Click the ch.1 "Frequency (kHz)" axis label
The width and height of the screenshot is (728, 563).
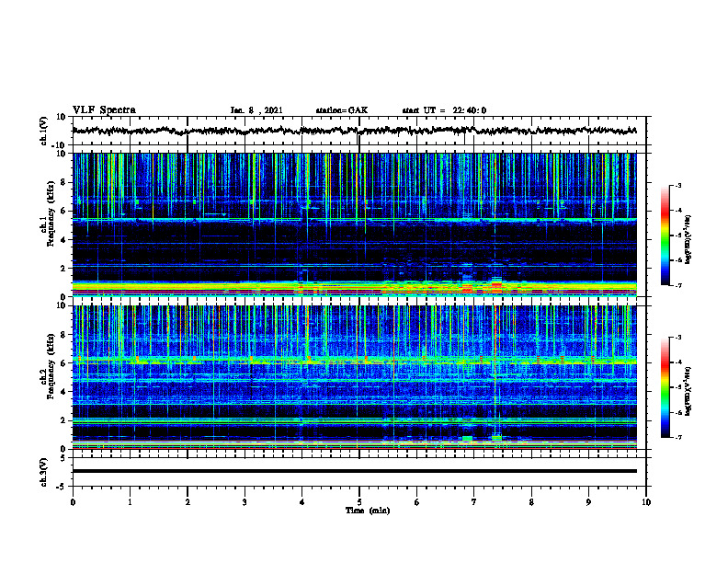[51, 213]
